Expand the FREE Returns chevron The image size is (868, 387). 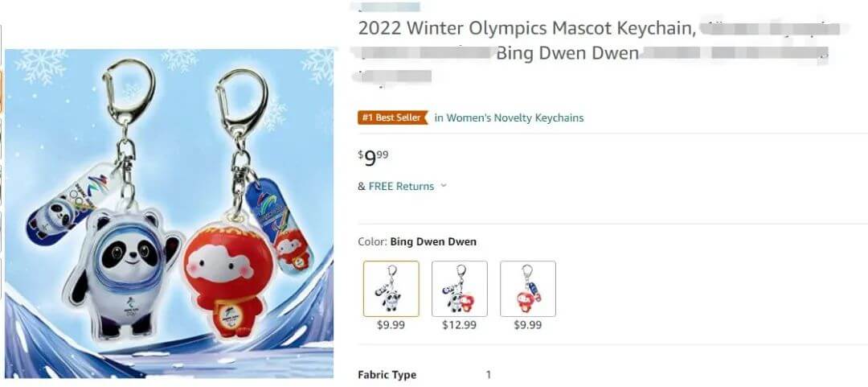click(x=444, y=186)
